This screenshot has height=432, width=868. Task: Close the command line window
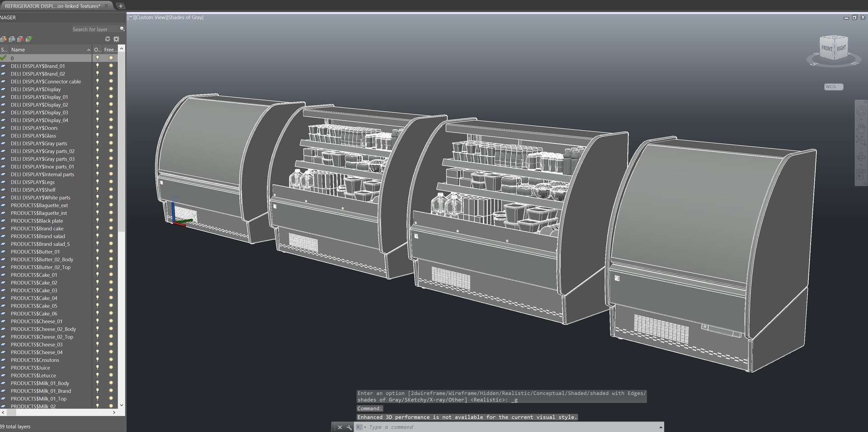(x=340, y=427)
